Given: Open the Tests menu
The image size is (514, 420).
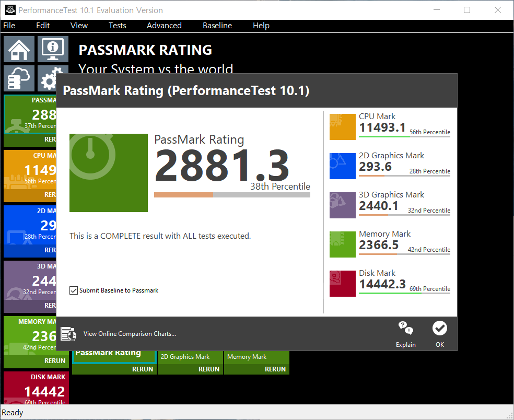Looking at the screenshot, I should pyautogui.click(x=118, y=26).
